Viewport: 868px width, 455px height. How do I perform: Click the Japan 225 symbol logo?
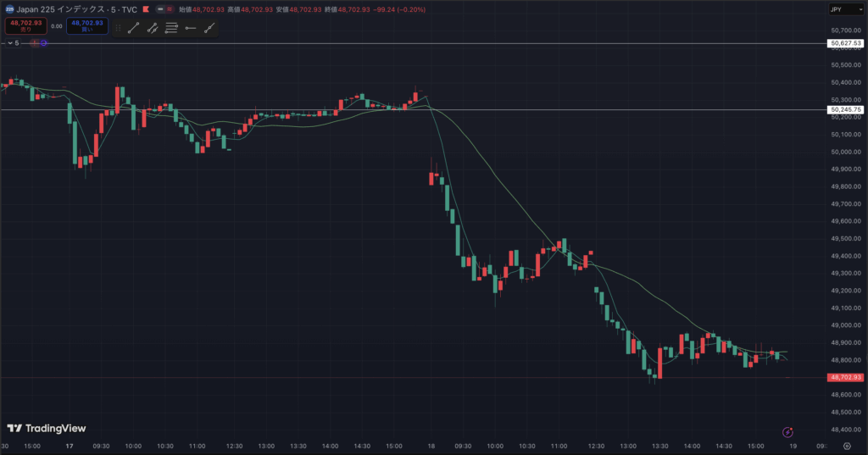pos(8,9)
